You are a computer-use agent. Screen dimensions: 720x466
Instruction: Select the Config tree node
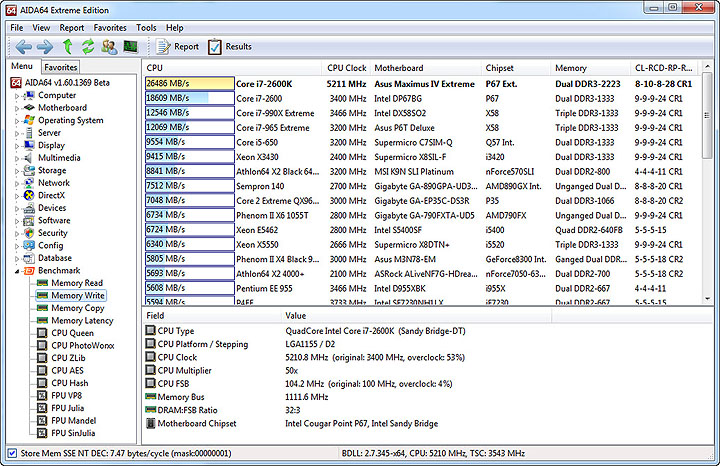pos(51,245)
